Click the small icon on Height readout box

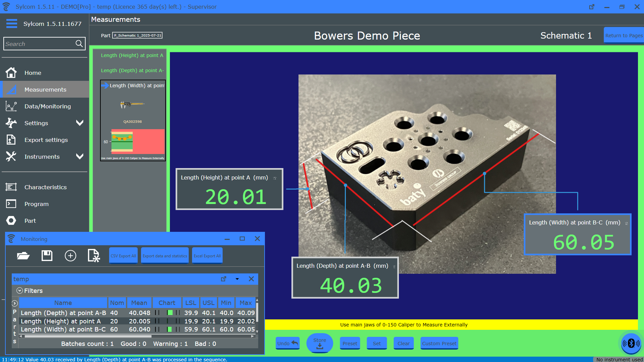pyautogui.click(x=275, y=178)
